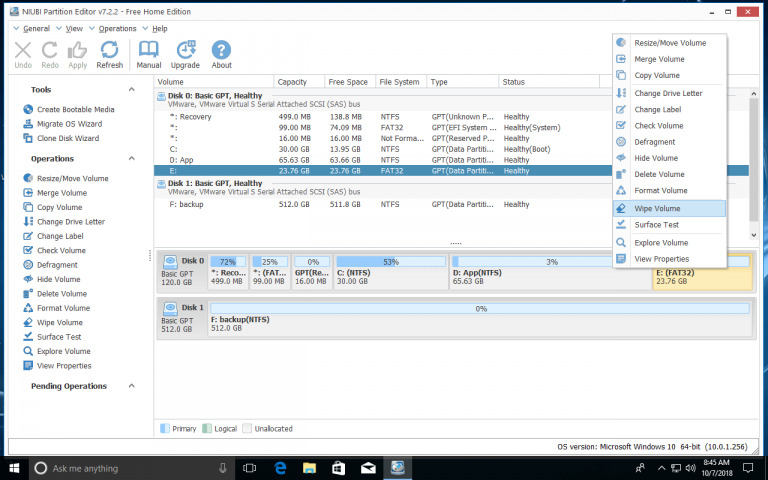Open View Properties in context menu

pos(669,259)
